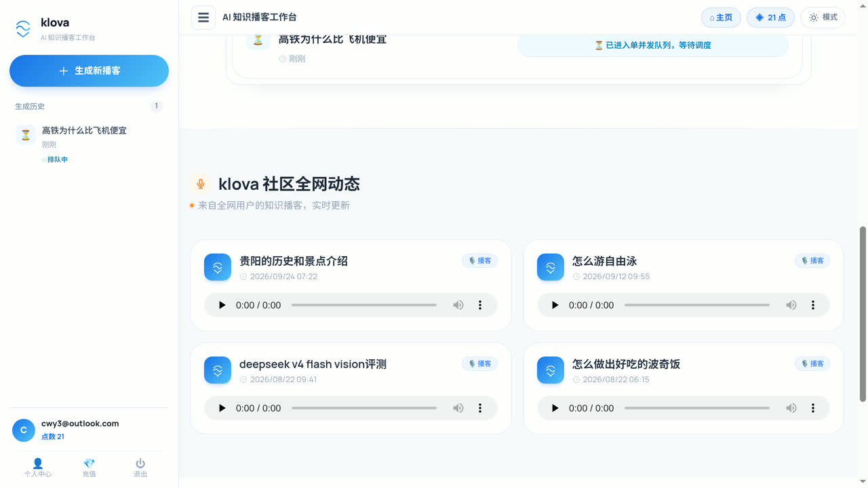The width and height of the screenshot is (868, 488).
Task: Click the 贵阳的历史和景点介绍 podcast icon
Action: (x=218, y=267)
